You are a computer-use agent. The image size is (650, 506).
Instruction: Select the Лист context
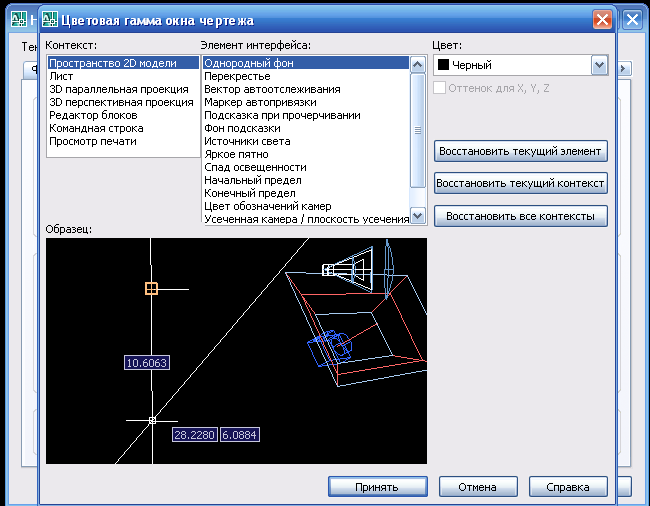tap(123, 76)
